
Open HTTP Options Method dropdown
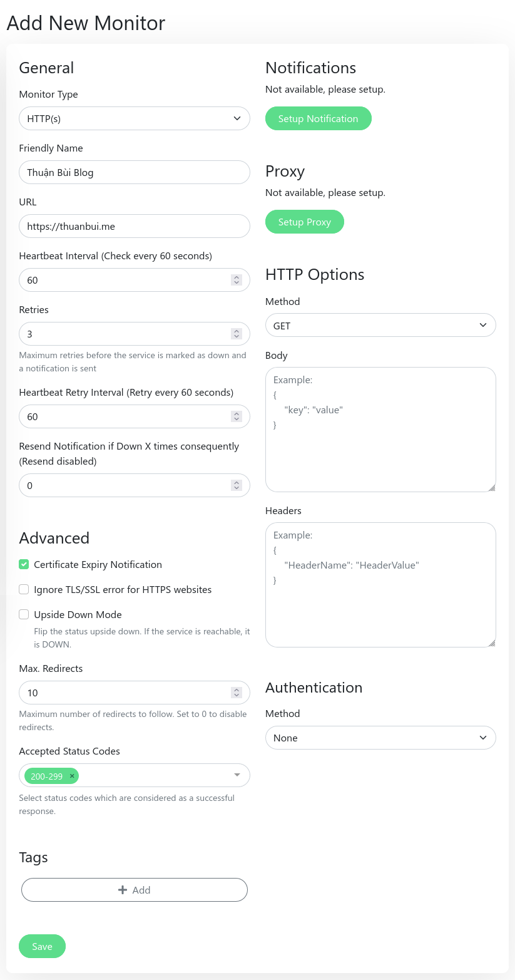(380, 326)
